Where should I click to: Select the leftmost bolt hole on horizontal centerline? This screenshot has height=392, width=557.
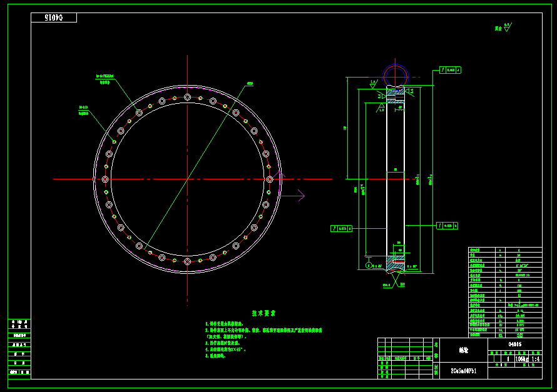click(105, 179)
